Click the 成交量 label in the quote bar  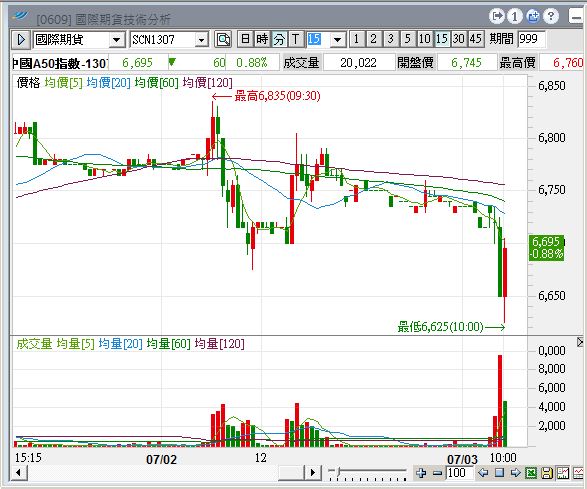[x=301, y=63]
